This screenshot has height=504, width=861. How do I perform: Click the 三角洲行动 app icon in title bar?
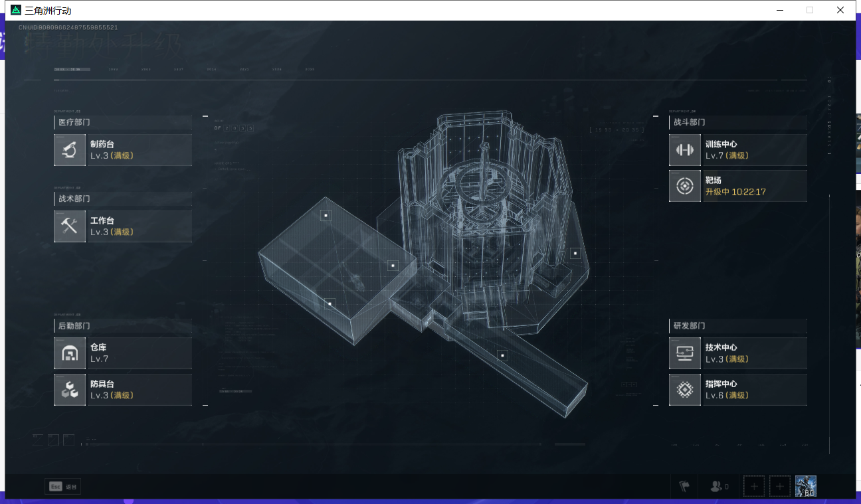pos(16,10)
